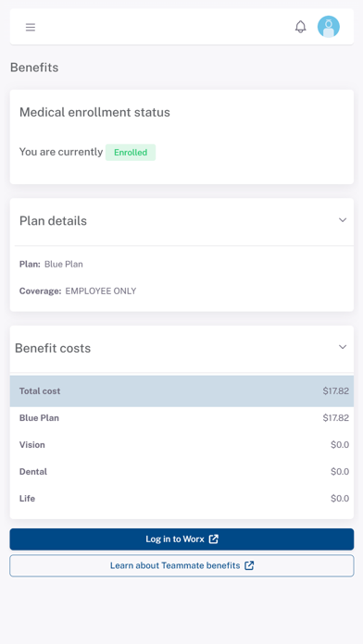Select the Dental cost row
Image resolution: width=363 pixels, height=644 pixels.
coord(181,472)
